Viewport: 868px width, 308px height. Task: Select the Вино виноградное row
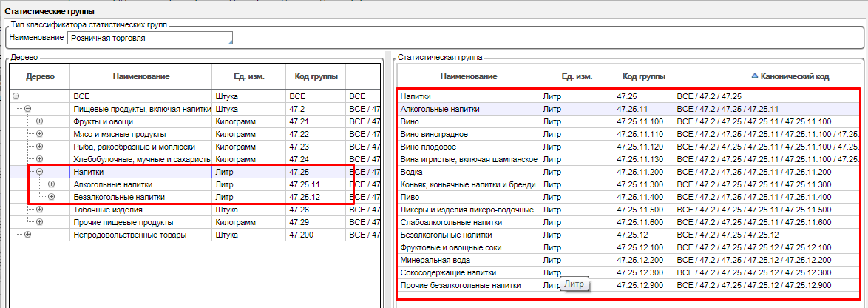pyautogui.click(x=467, y=134)
